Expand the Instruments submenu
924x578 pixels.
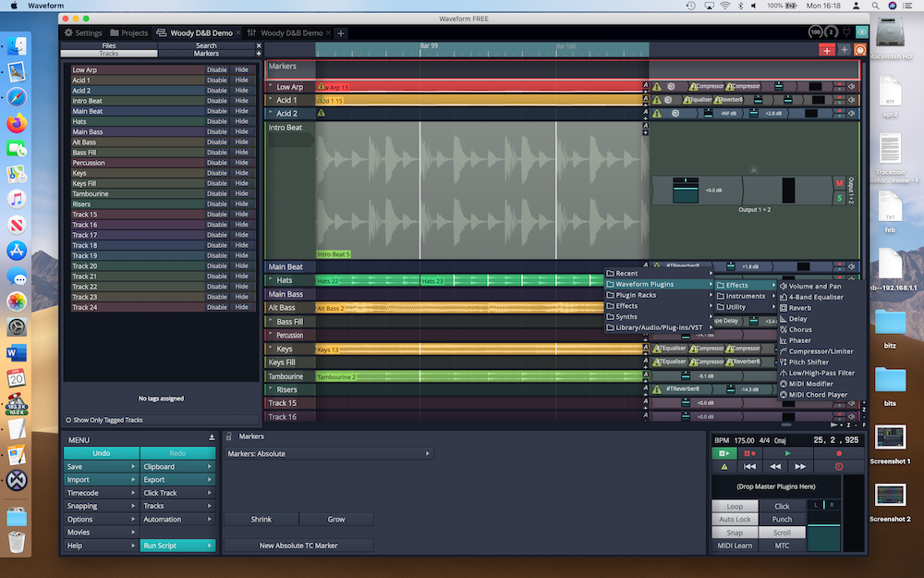[x=746, y=296]
